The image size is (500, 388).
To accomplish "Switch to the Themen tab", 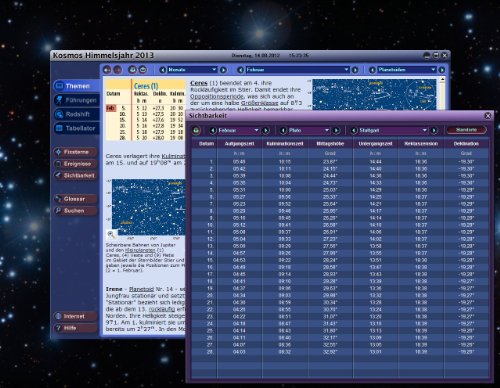I will coord(76,86).
